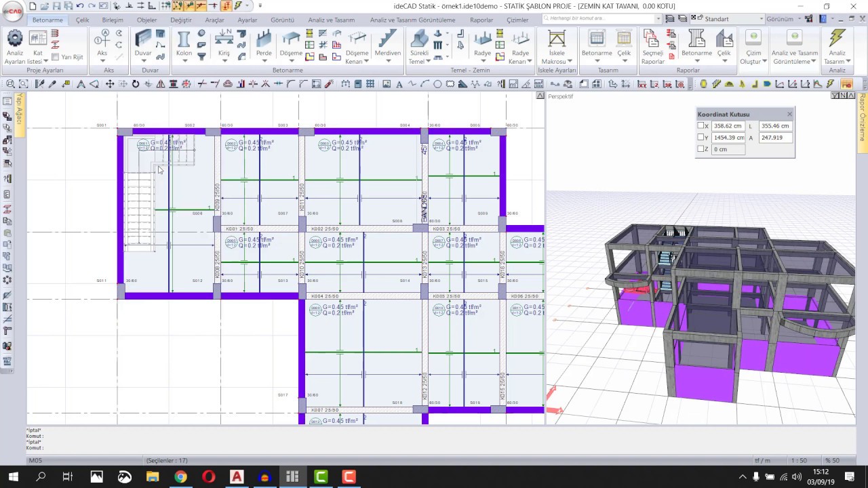This screenshot has width=868, height=488.
Task: Select the Kiriş beam tool
Action: pyautogui.click(x=223, y=44)
